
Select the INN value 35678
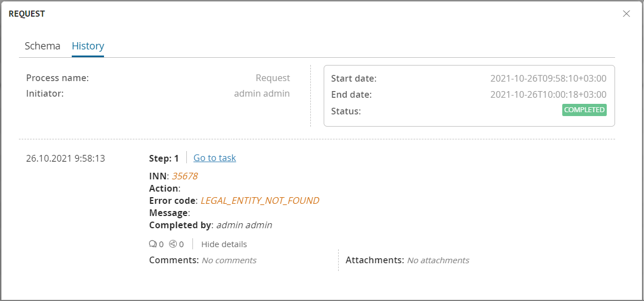185,177
